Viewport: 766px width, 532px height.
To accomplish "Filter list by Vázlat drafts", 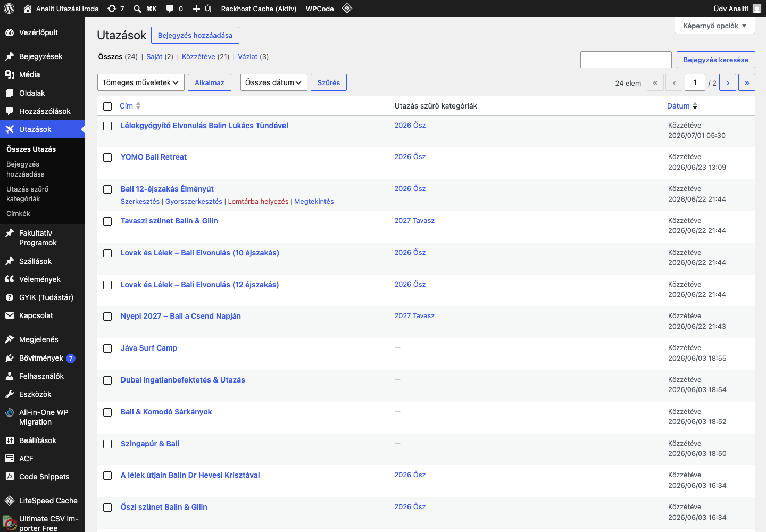I will tap(247, 56).
